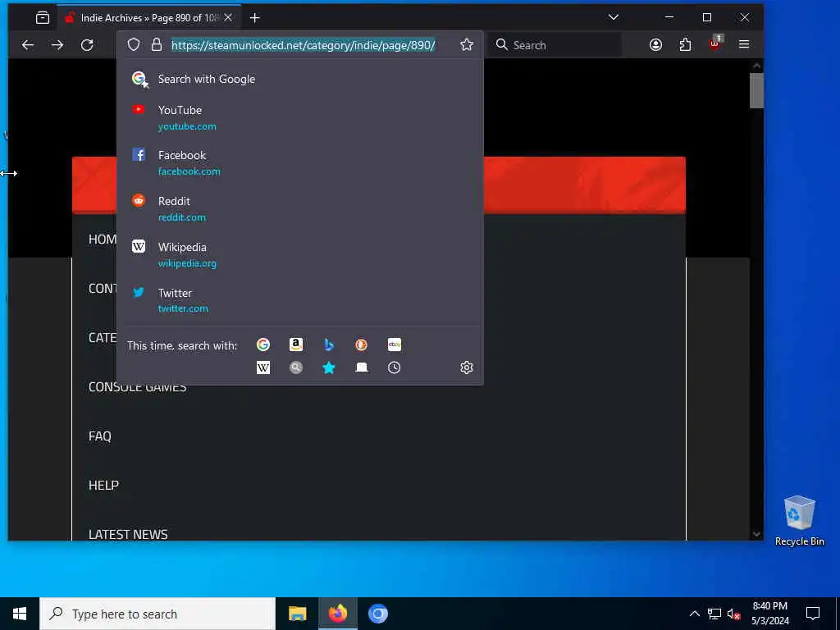This screenshot has width=840, height=630.
Task: Open the Windows Start menu
Action: 20,614
